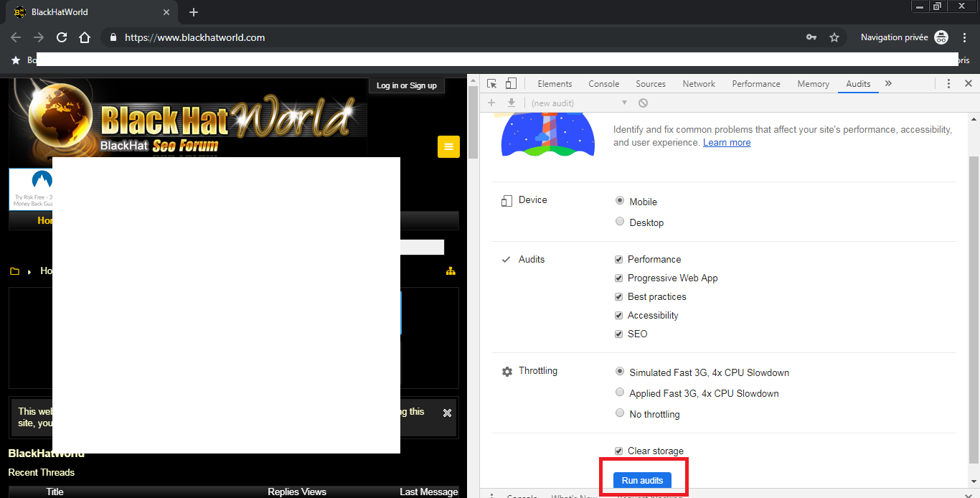Click the Title column header
The width and height of the screenshot is (980, 498).
click(55, 492)
